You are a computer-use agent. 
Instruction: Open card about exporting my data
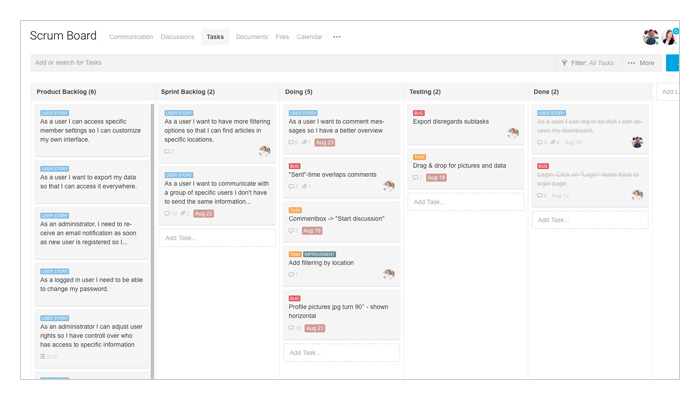(92, 182)
